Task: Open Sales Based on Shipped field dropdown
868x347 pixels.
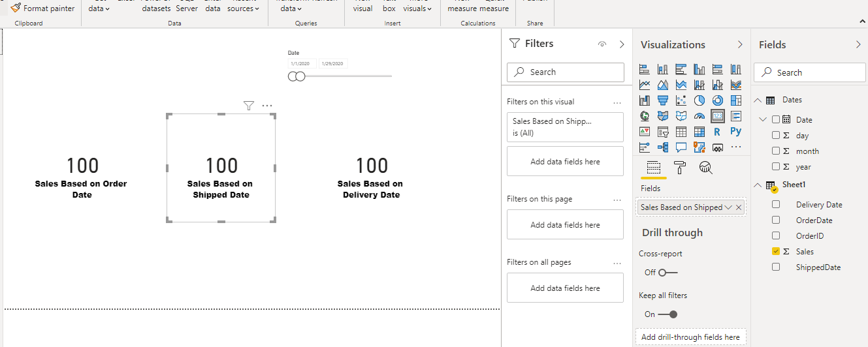Action: click(x=728, y=207)
